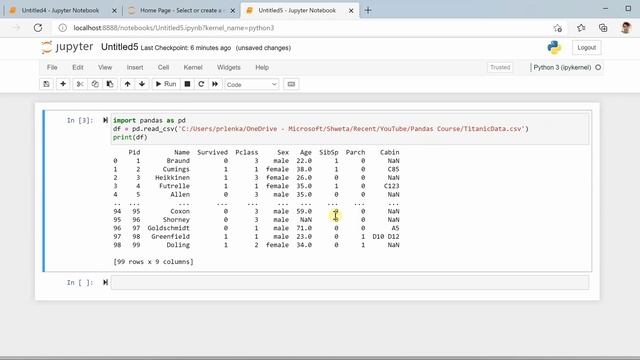
Task: Open browser favorites list icon
Action: pyautogui.click(x=581, y=28)
